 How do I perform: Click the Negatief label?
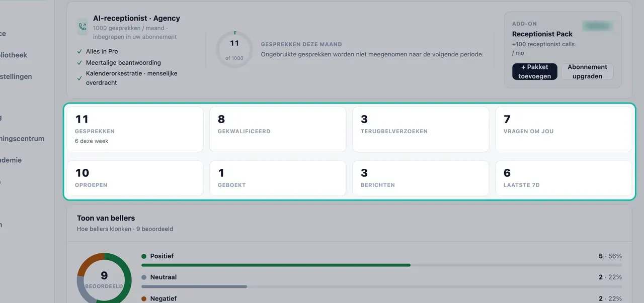[164, 298]
